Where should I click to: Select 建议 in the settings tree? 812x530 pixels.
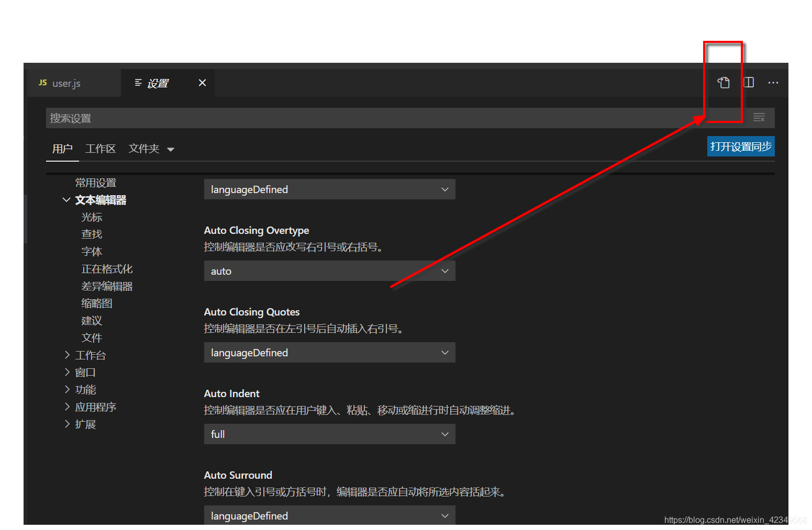pyautogui.click(x=92, y=321)
